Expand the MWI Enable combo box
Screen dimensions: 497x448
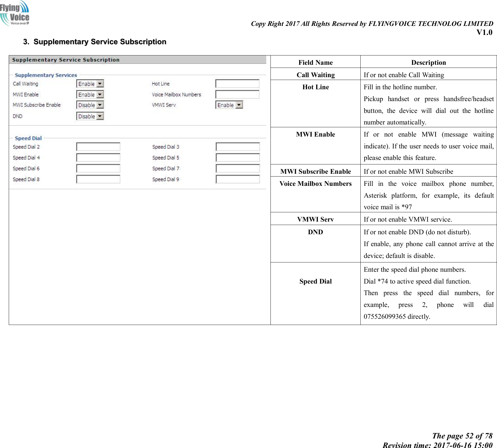pos(90,95)
